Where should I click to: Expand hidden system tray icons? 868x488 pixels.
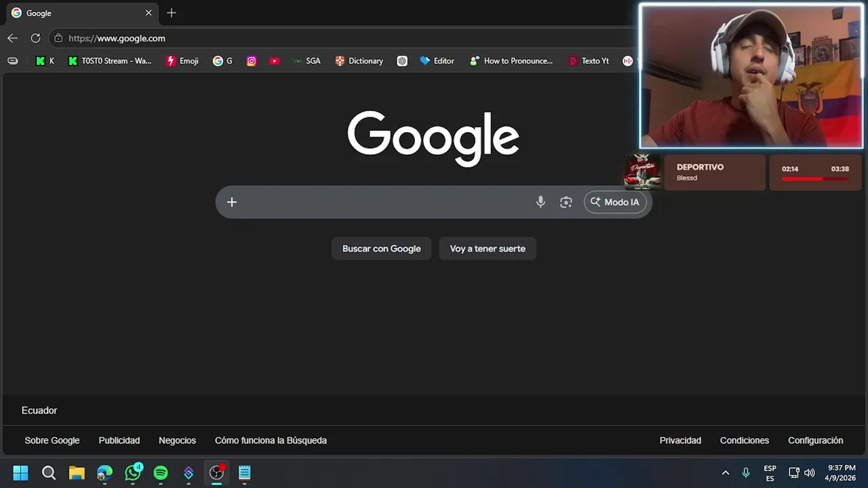coord(725,472)
